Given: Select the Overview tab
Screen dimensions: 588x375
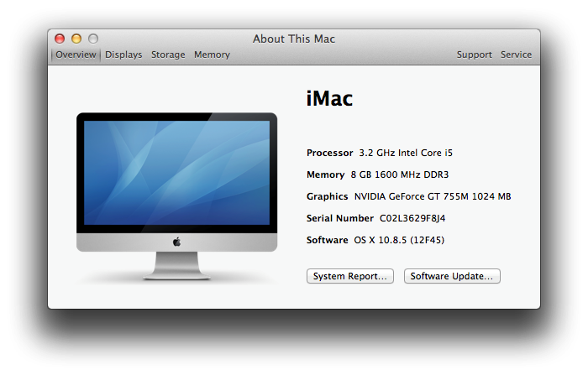Looking at the screenshot, I should coord(76,55).
